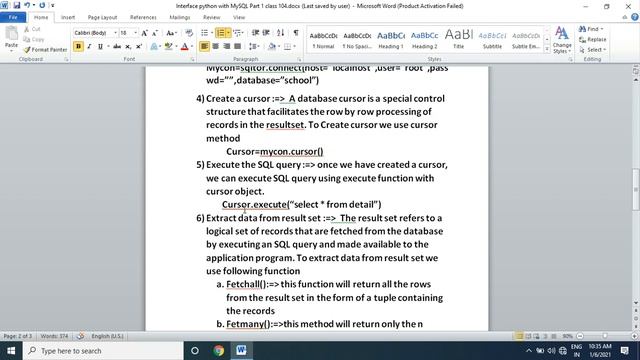This screenshot has height=360, width=640.
Task: Apply subscript formatting
Action: point(128,46)
